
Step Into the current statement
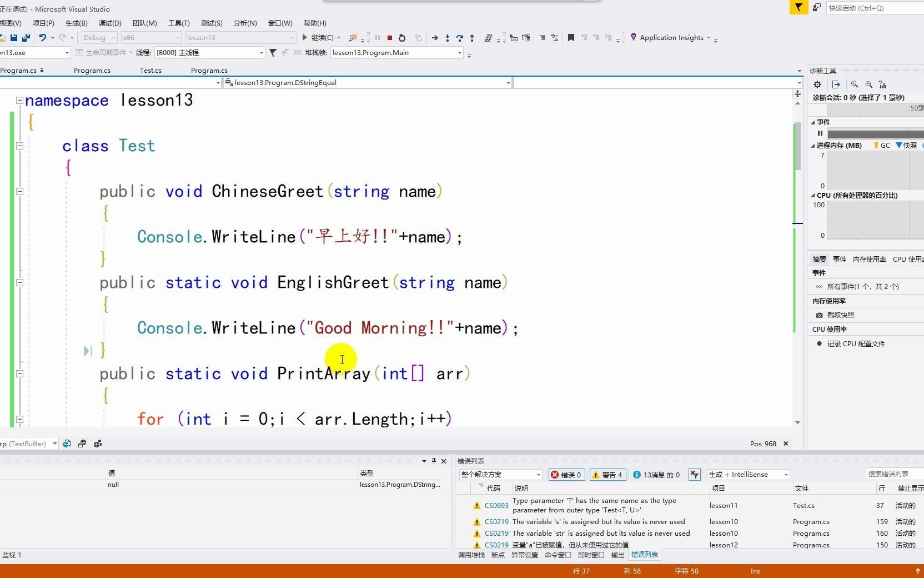point(448,38)
